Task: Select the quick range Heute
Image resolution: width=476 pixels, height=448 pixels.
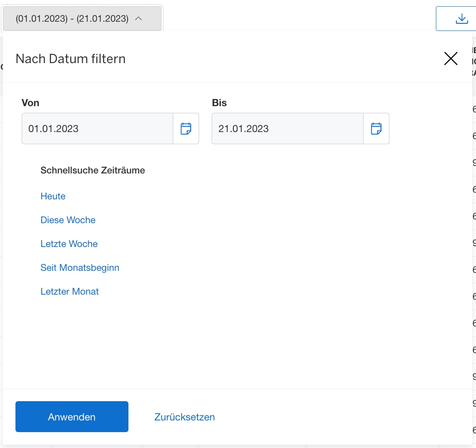Action: coord(53,196)
